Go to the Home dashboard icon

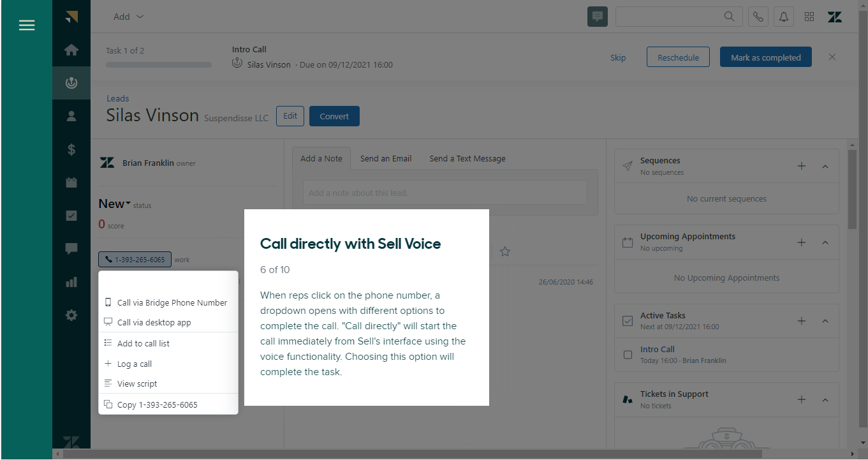point(71,50)
